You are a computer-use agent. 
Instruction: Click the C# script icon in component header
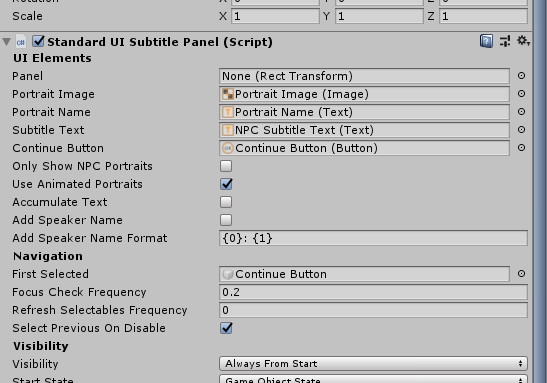coord(21,42)
